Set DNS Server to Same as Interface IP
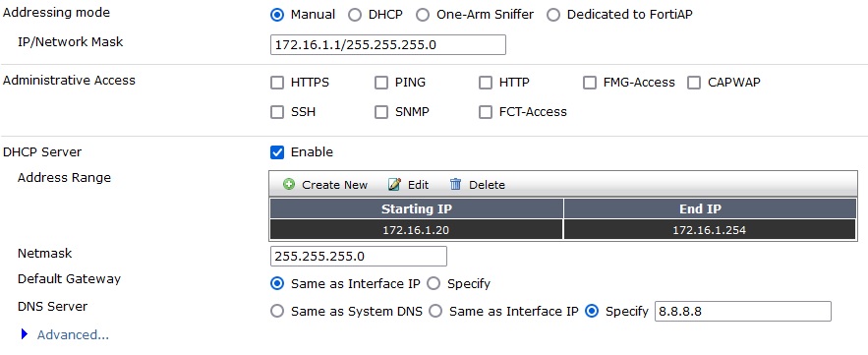The width and height of the screenshot is (868, 355). coord(435,312)
